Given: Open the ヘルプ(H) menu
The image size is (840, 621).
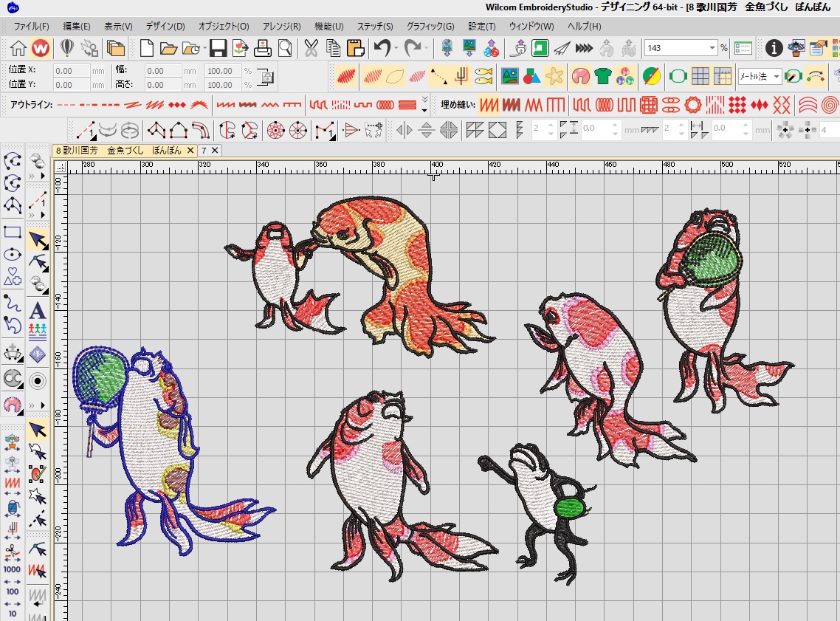Looking at the screenshot, I should (584, 27).
